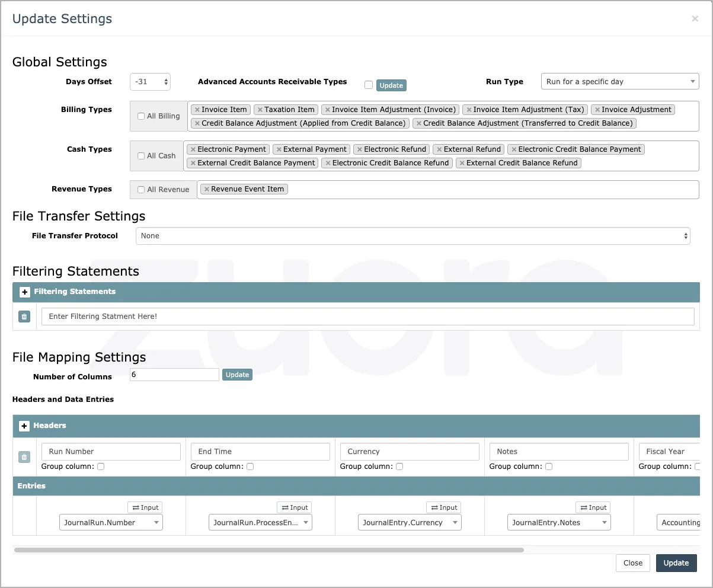Open the JournalEntry.Currency entry dropdown
Screen dimensions: 713x588
410,522
